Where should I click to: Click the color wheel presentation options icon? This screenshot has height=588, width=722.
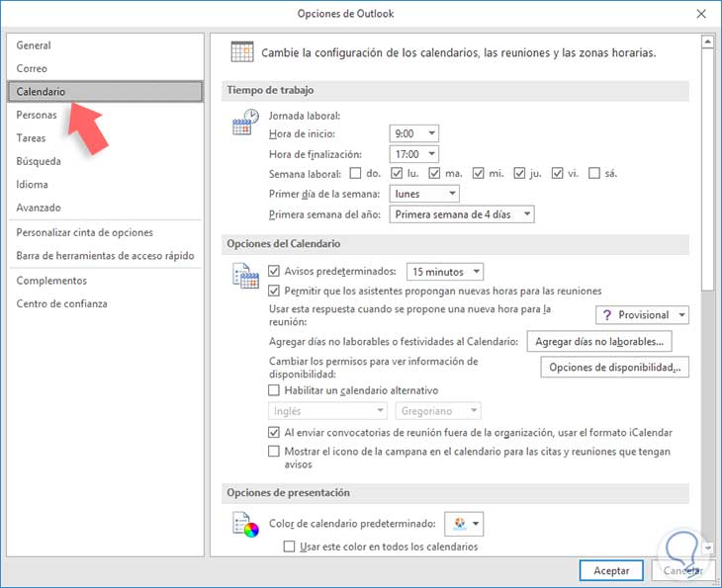(x=245, y=525)
